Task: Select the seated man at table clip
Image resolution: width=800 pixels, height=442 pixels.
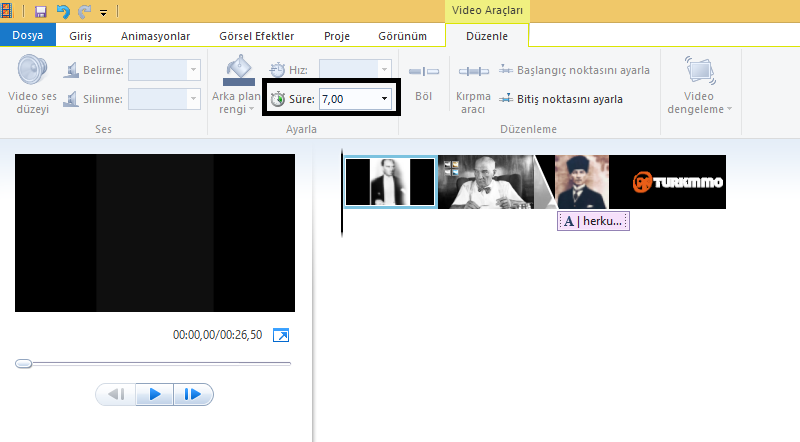Action: tap(486, 182)
